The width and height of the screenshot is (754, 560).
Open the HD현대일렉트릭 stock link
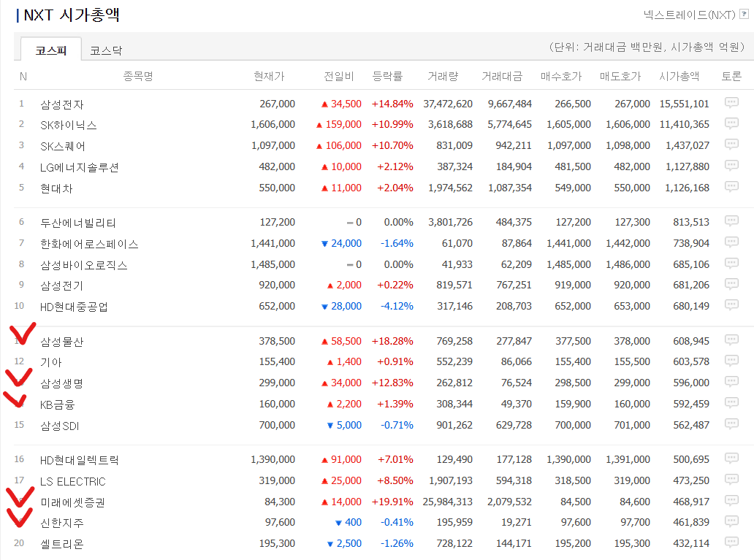tap(80, 461)
